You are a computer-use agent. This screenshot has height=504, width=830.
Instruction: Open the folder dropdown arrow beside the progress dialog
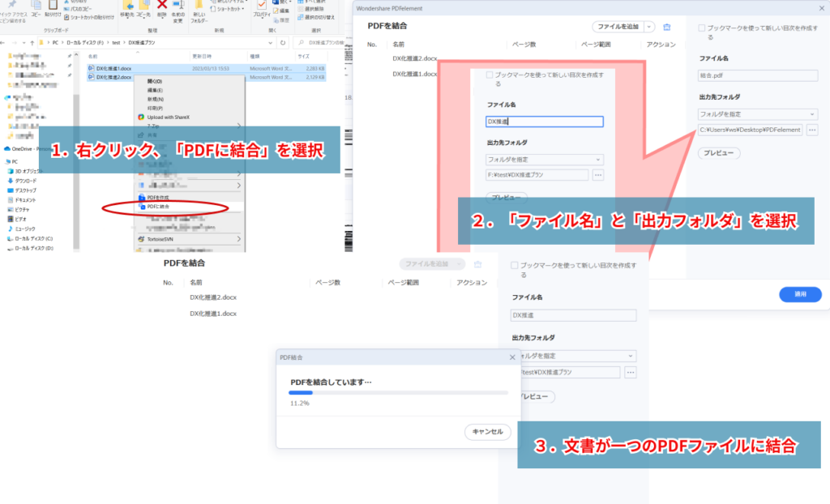(631, 356)
